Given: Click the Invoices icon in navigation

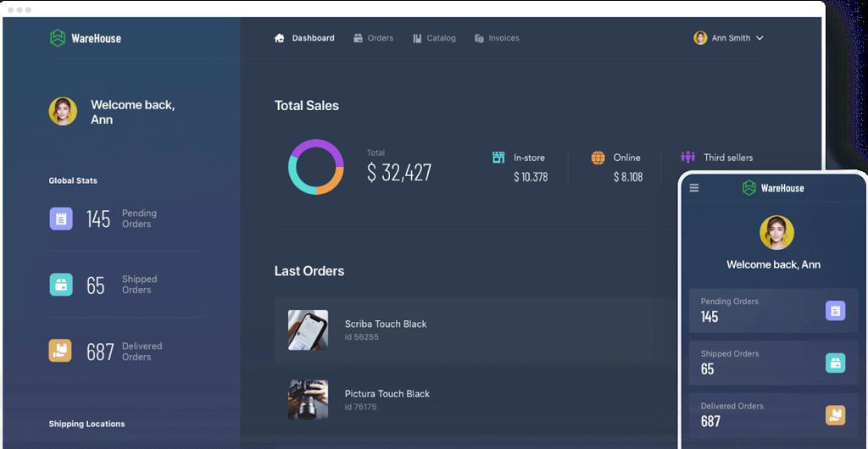Looking at the screenshot, I should 480,38.
